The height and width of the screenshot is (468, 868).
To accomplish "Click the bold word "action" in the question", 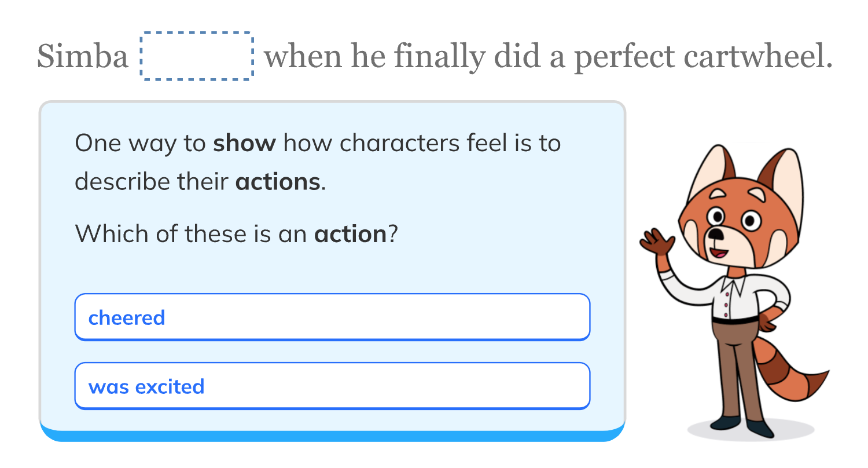I will click(350, 234).
